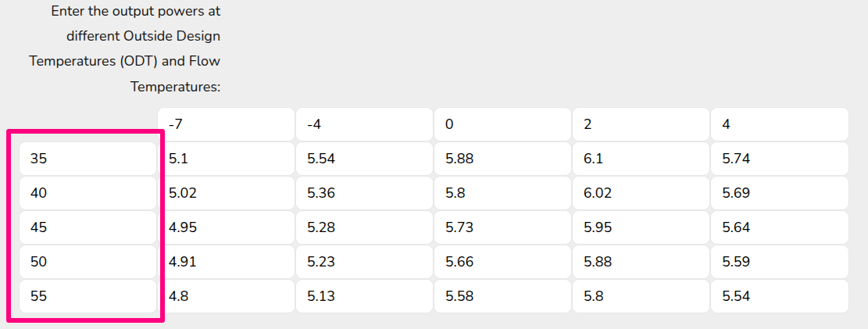Click the output power cell showing 5.02
This screenshot has width=868, height=329.
point(226,193)
